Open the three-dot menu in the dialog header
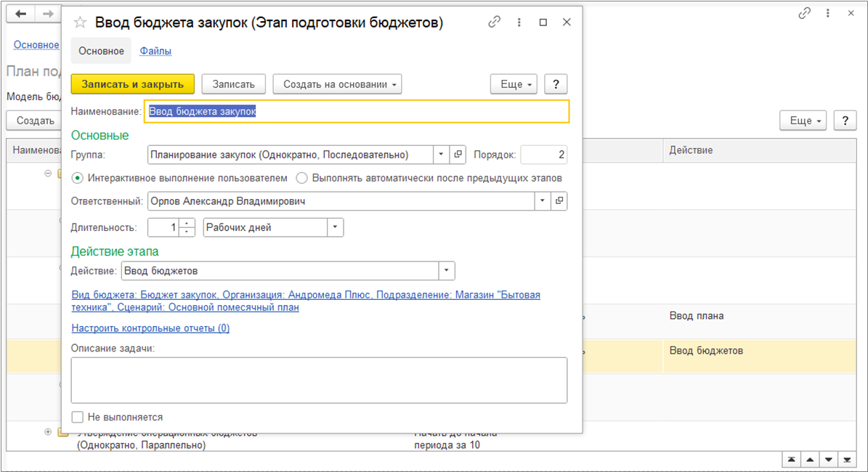This screenshot has width=868, height=472. click(519, 23)
